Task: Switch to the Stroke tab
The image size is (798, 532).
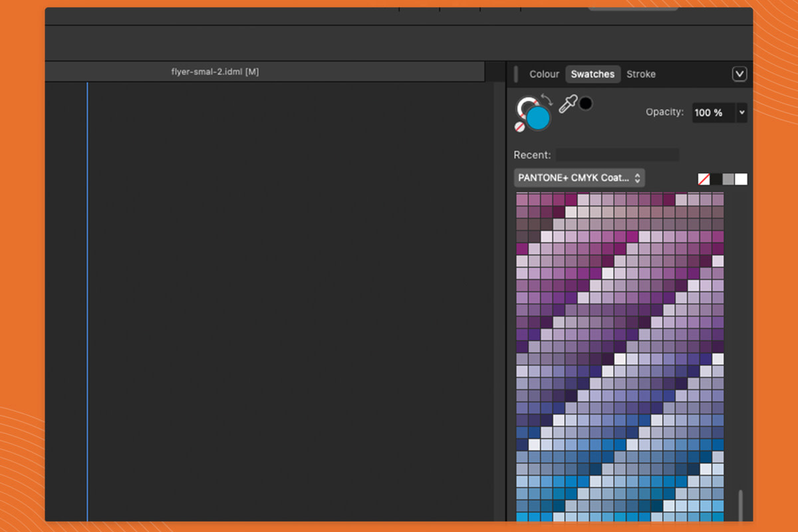Action: click(x=640, y=74)
